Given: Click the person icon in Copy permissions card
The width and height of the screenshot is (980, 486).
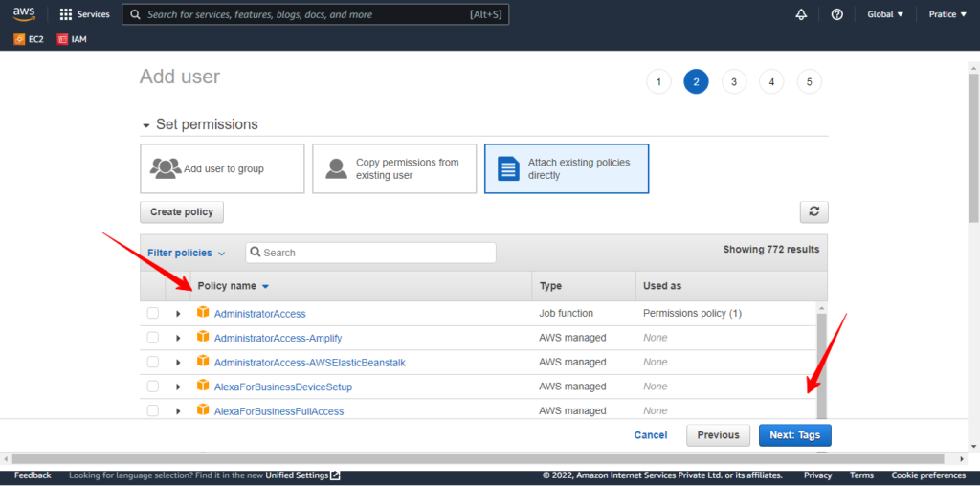Looking at the screenshot, I should pos(336,168).
